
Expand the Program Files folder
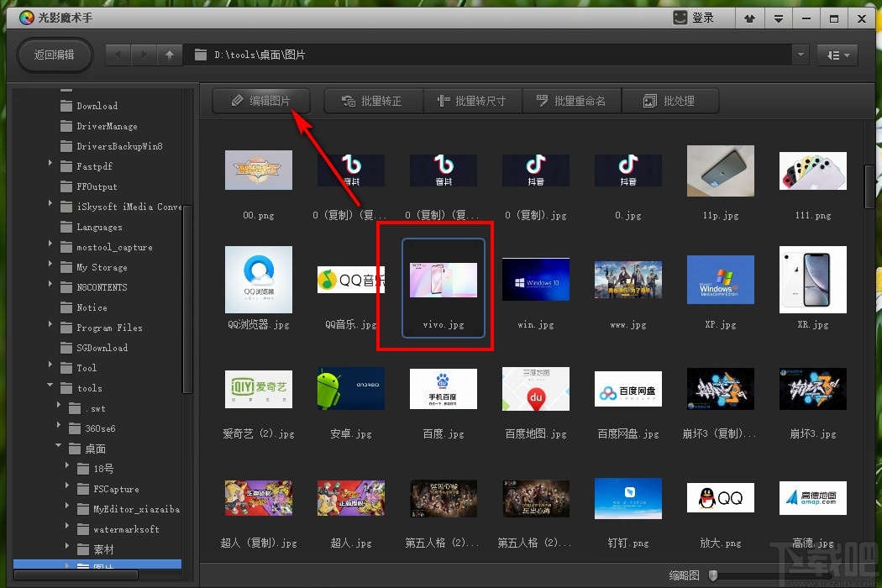coord(50,324)
